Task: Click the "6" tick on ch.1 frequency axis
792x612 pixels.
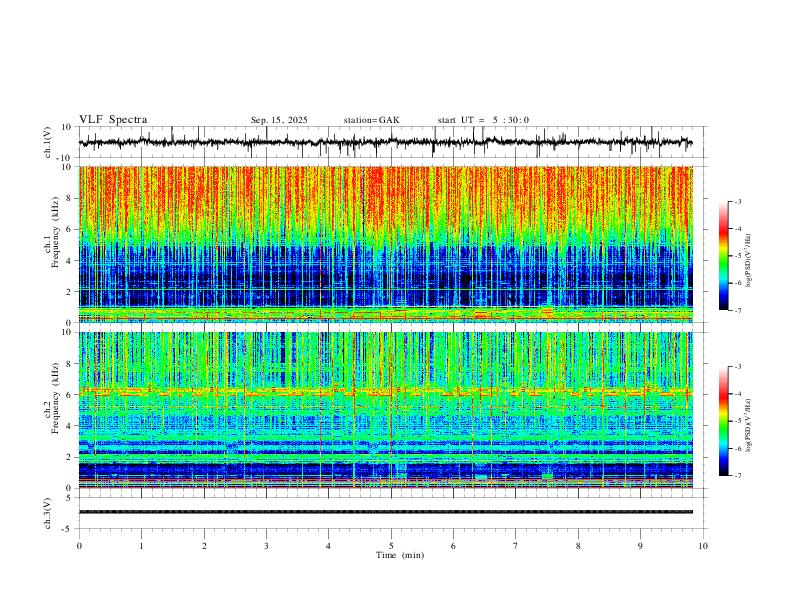Action: pos(70,229)
